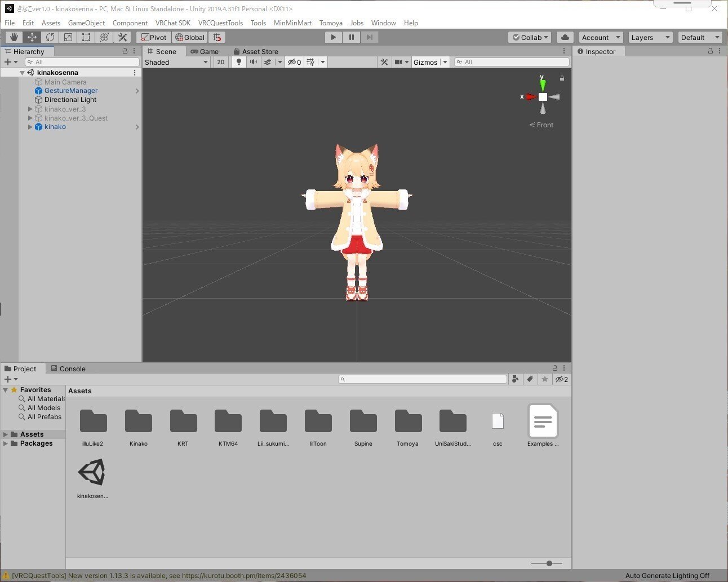Expand the kinako_ver_3 object
The image size is (728, 582).
(x=30, y=109)
